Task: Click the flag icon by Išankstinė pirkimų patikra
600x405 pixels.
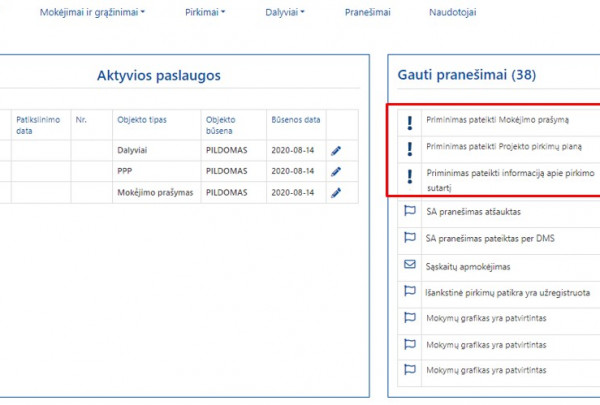Action: coord(409,291)
